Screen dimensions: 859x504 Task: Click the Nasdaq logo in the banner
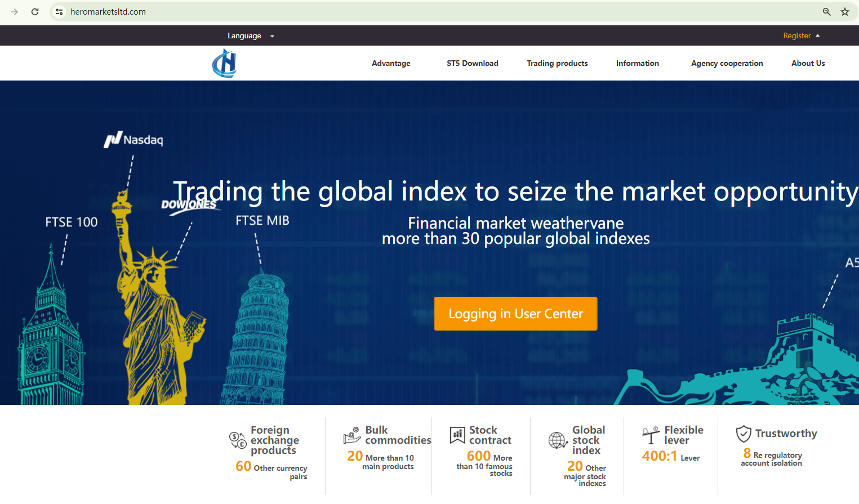(x=133, y=139)
